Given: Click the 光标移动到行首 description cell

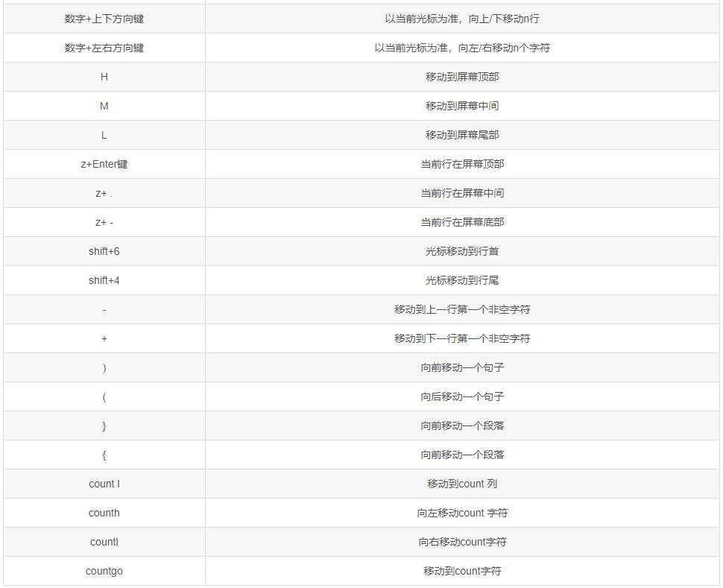Looking at the screenshot, I should 464,251.
